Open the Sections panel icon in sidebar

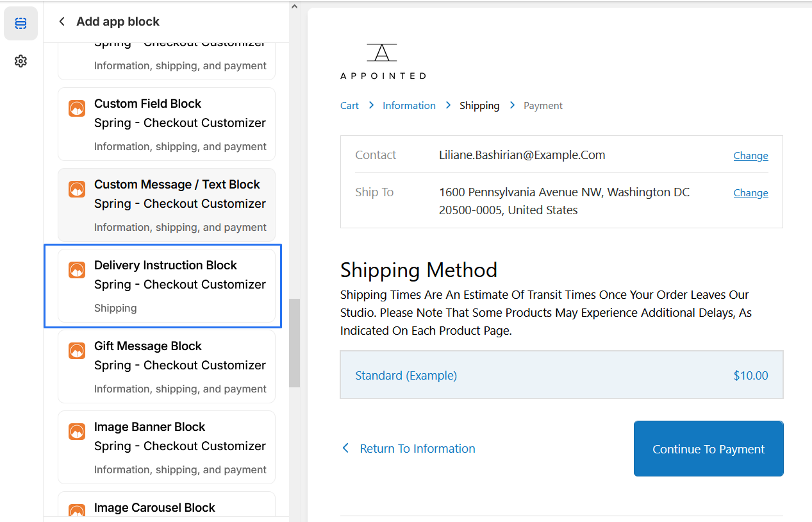pos(21,24)
